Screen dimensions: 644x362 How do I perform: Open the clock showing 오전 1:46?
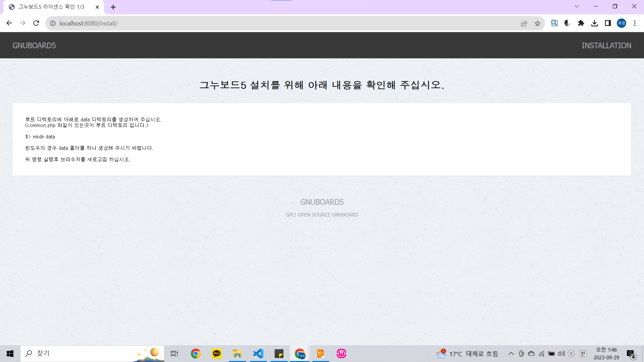[x=606, y=354]
